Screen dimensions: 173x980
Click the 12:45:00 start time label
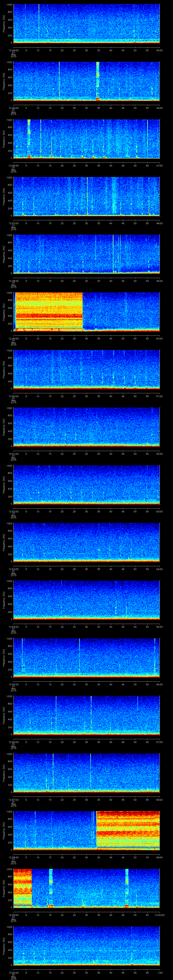[x=13, y=108]
